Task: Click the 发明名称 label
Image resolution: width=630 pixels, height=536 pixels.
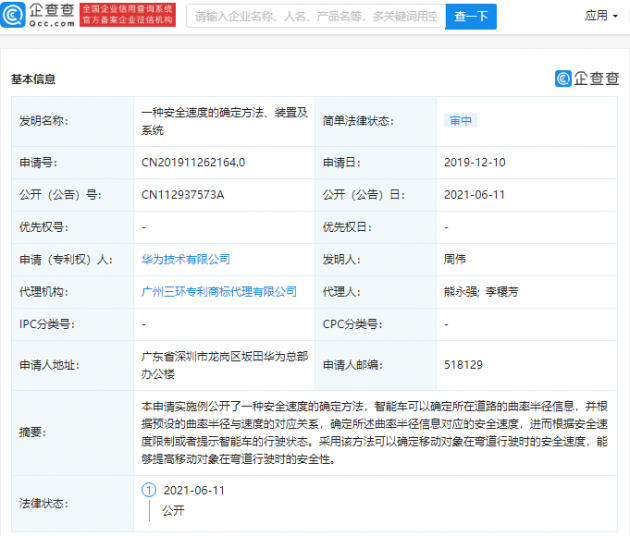Action: point(44,121)
